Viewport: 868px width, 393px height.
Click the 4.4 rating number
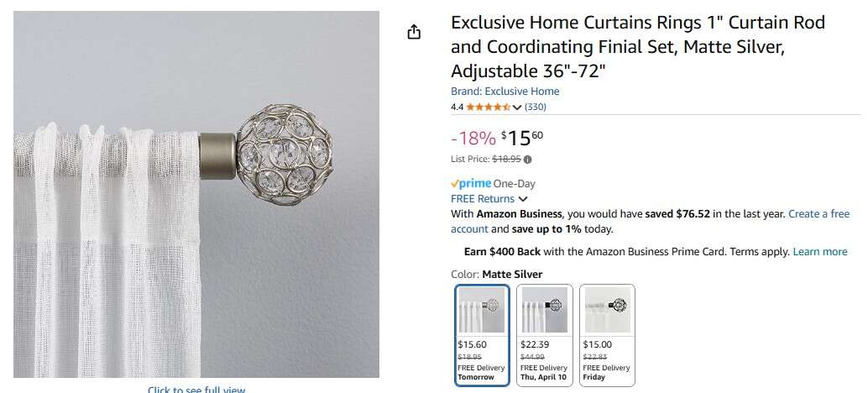pyautogui.click(x=457, y=107)
